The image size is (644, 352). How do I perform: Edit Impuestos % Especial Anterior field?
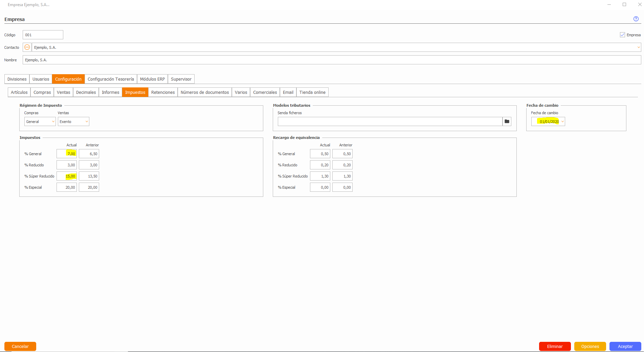click(x=89, y=187)
